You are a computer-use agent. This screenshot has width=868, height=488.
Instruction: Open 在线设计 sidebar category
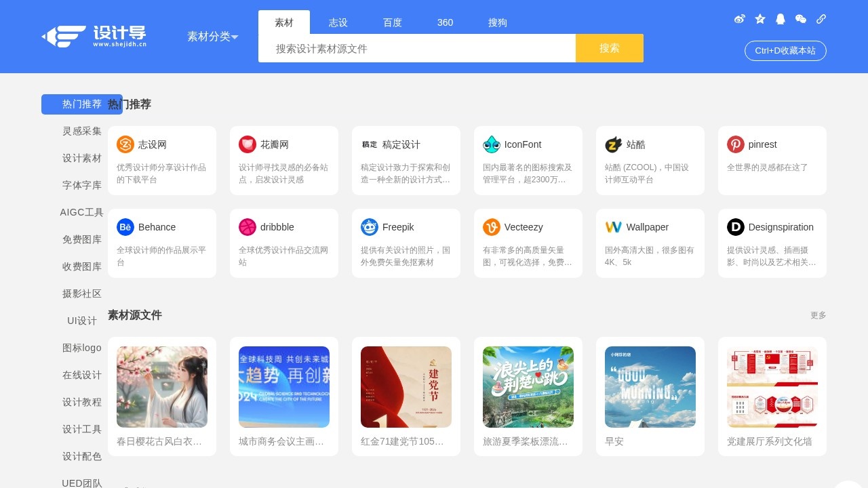click(82, 375)
